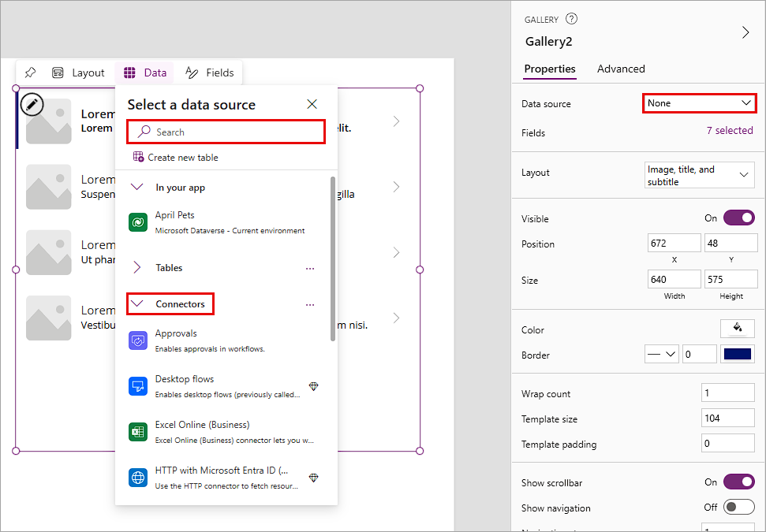Open the Color fill picker for the gallery
The image size is (766, 532).
(x=737, y=329)
